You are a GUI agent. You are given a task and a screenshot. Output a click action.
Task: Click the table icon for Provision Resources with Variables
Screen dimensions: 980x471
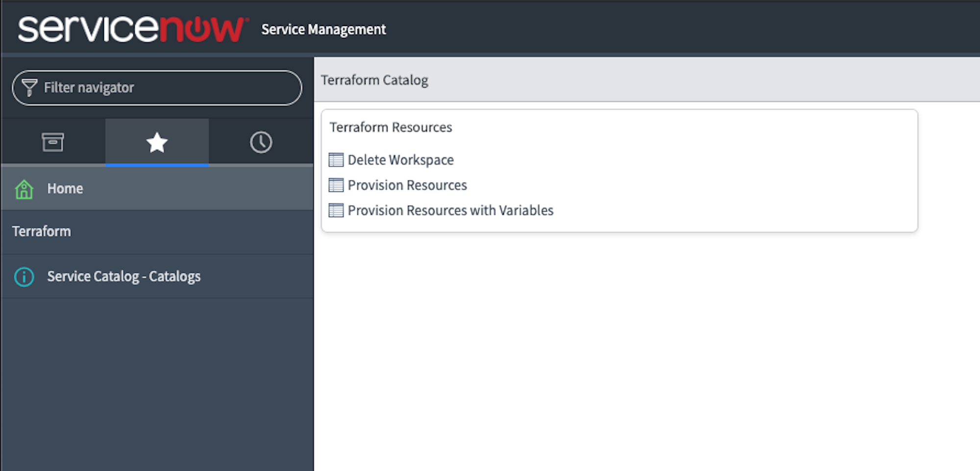pos(336,210)
